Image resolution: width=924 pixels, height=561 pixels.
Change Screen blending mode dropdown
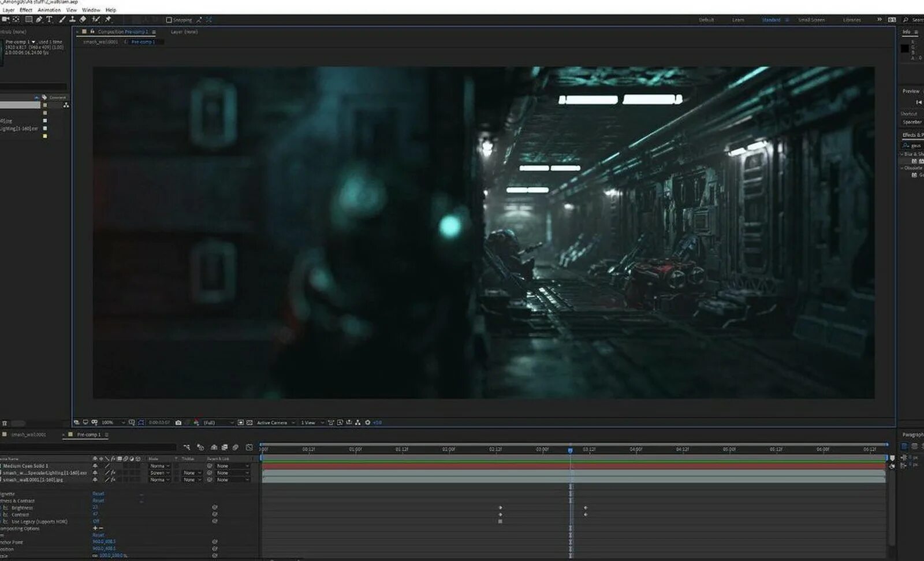pyautogui.click(x=160, y=473)
